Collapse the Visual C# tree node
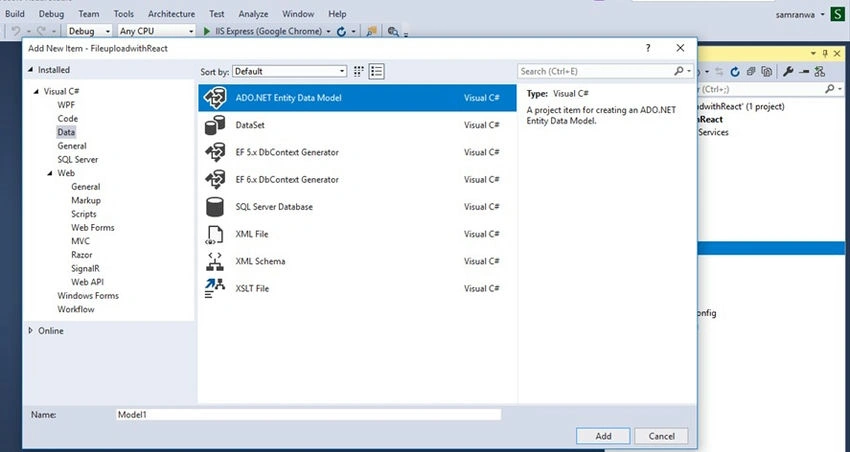This screenshot has height=452, width=850. (x=36, y=92)
